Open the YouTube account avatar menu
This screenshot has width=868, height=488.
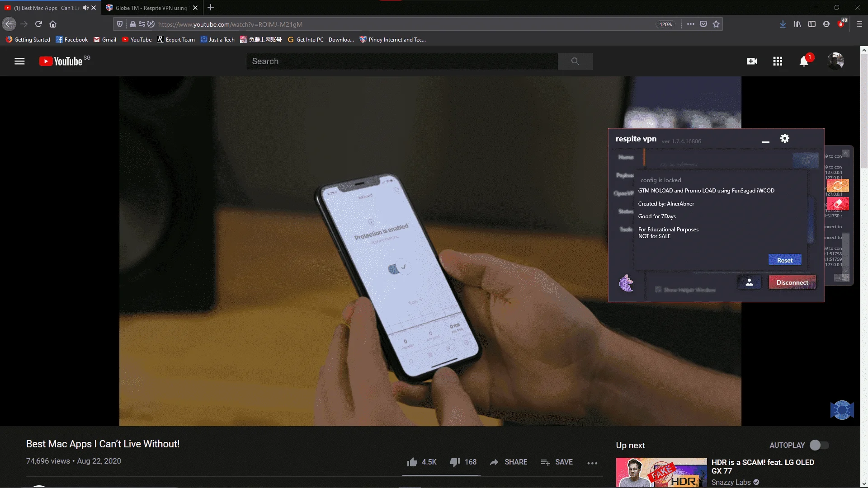(835, 61)
